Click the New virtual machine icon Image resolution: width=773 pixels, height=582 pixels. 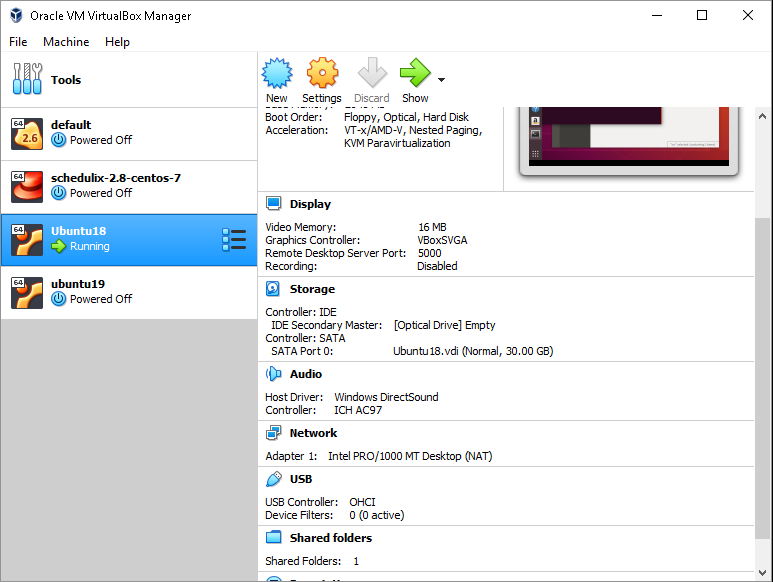tap(277, 73)
